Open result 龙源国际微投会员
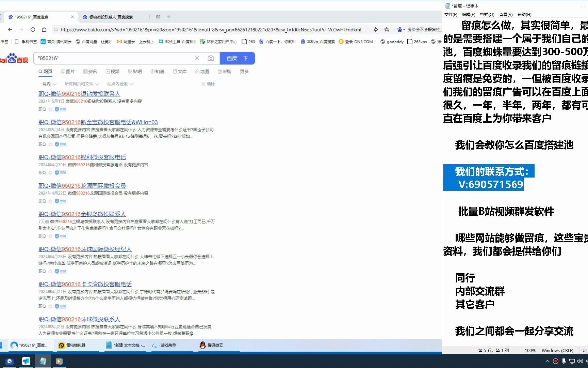 (82, 186)
